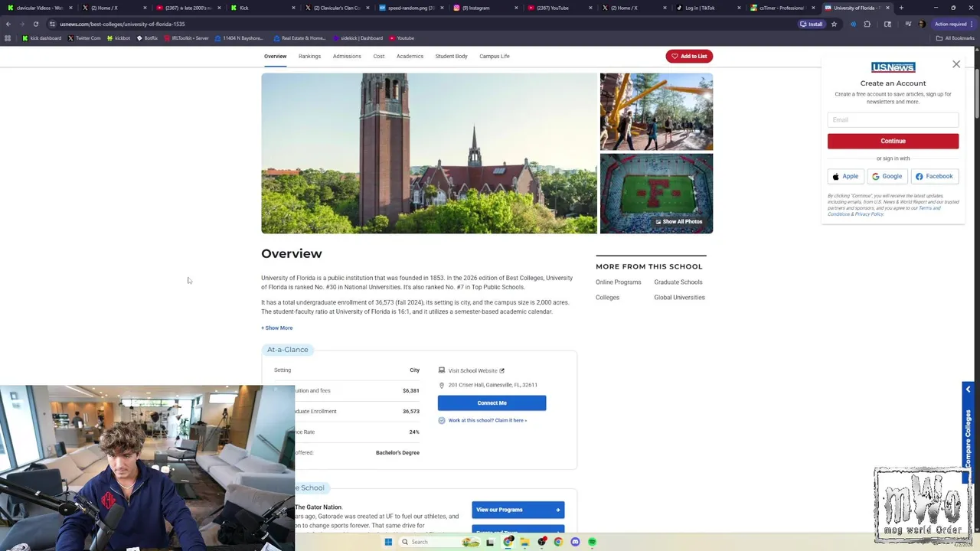The width and height of the screenshot is (980, 551).
Task: Sign in with Apple
Action: (x=845, y=176)
